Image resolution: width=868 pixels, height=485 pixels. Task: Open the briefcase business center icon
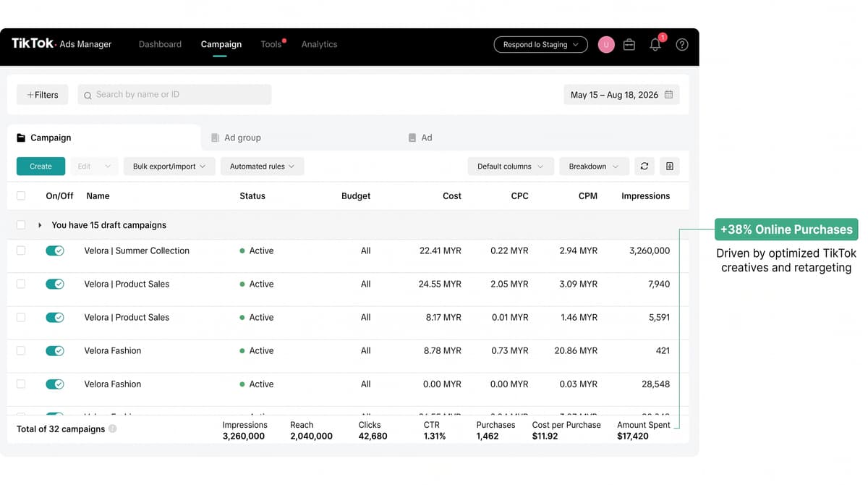(629, 45)
